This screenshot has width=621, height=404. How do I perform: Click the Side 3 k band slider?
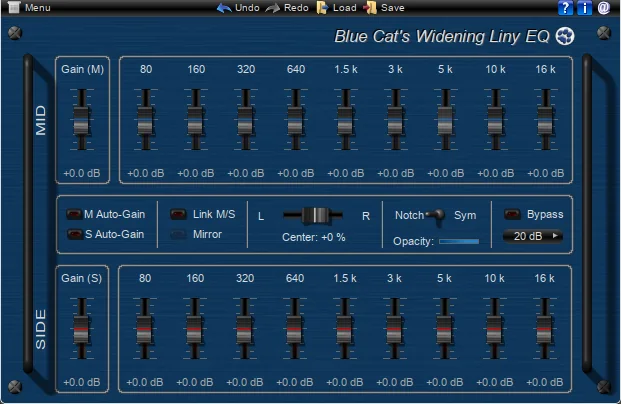click(394, 329)
